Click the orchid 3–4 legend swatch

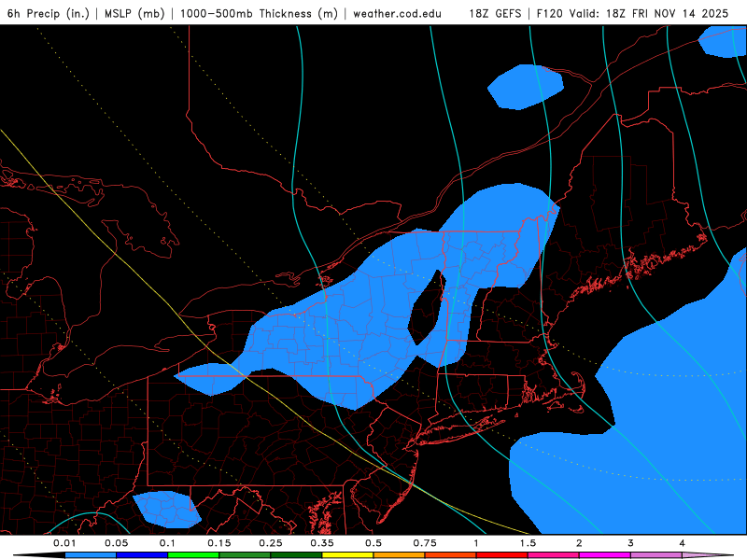coord(656,555)
